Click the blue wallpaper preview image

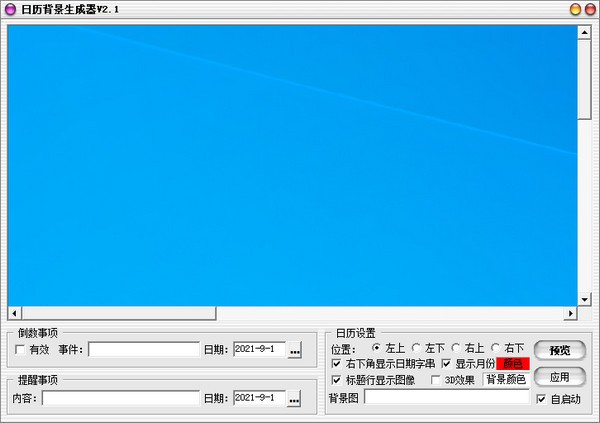coord(292,165)
